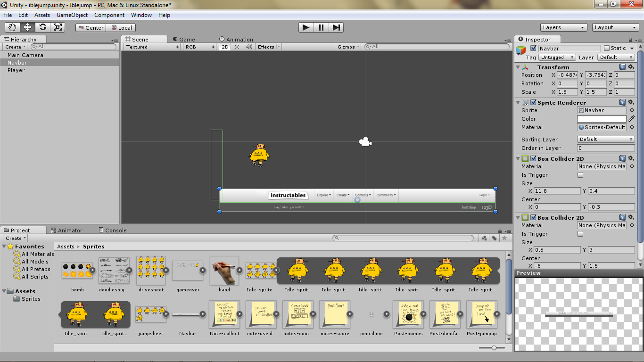The height and width of the screenshot is (362, 644).
Task: Open the Hierarchy Create button menu
Action: (x=15, y=47)
